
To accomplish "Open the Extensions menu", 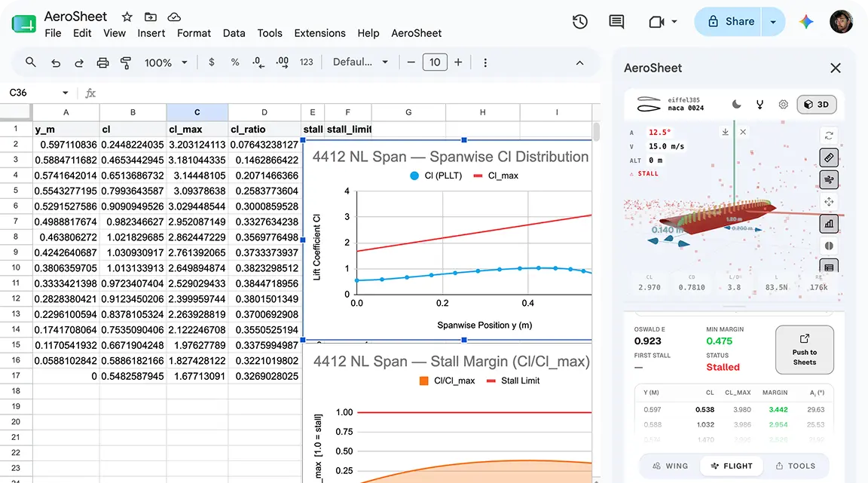I will pyautogui.click(x=319, y=33).
